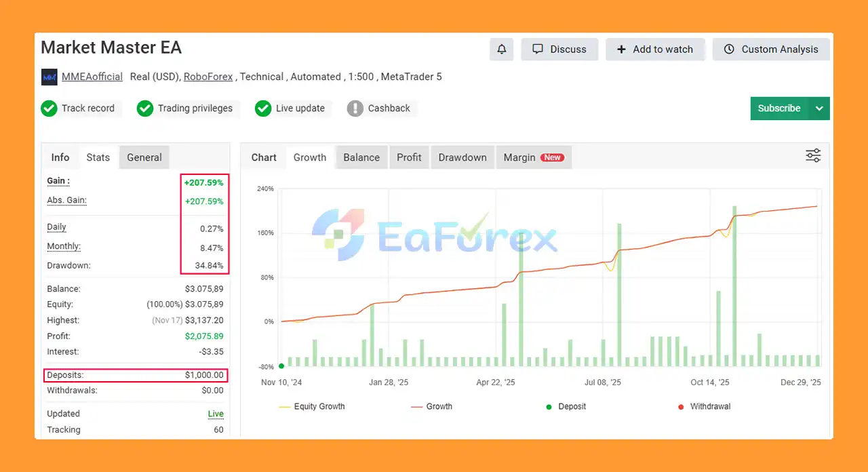
Task: Toggle Equity Growth legend series
Action: [x=312, y=407]
